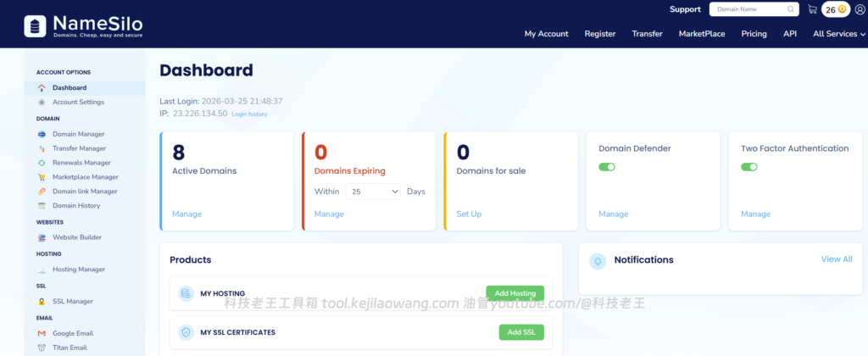Click Manage under Active Domains
Image resolution: width=868 pixels, height=356 pixels.
(x=186, y=214)
